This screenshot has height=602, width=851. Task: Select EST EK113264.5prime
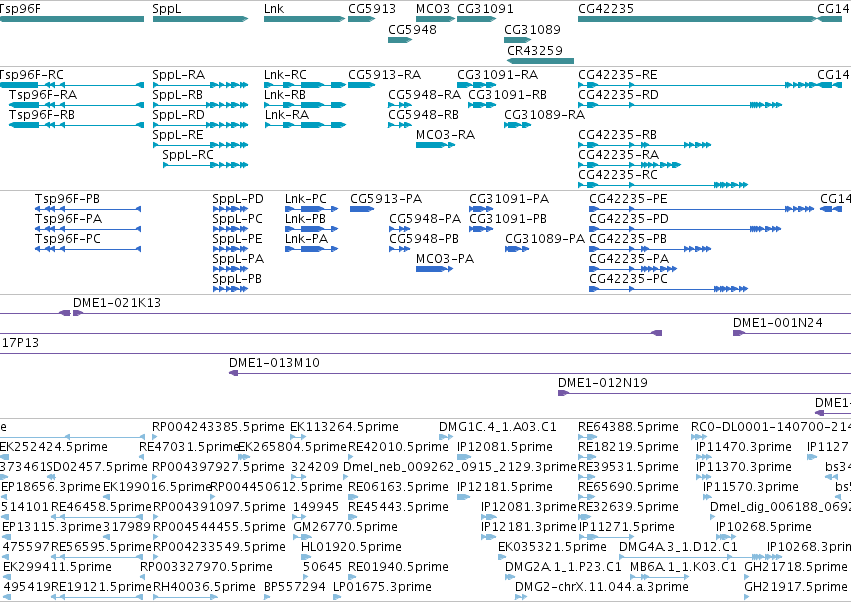point(345,427)
